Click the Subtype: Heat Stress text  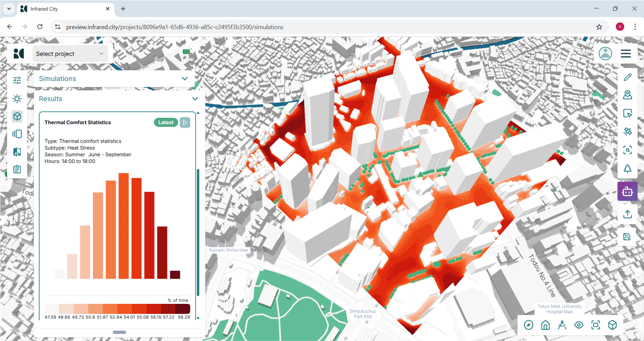pos(70,148)
